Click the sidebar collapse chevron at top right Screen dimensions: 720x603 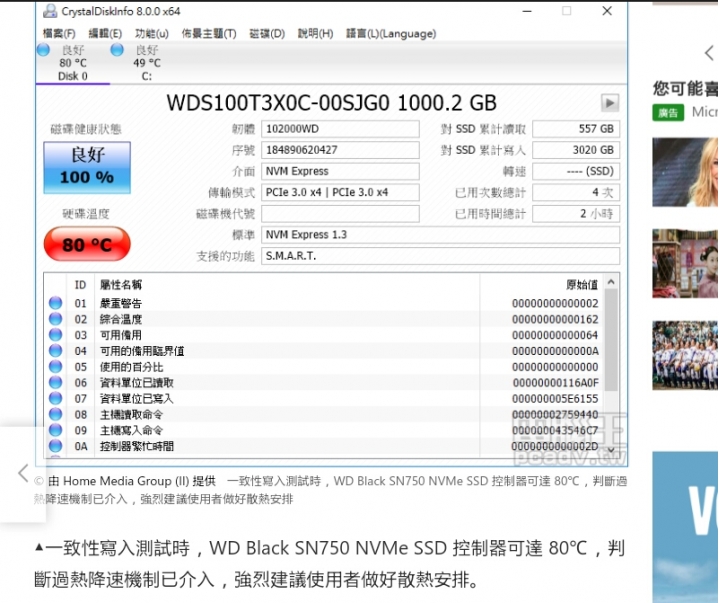(x=709, y=53)
